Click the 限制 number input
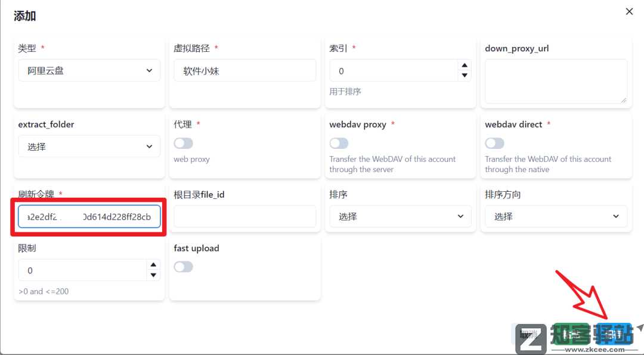 coord(81,270)
